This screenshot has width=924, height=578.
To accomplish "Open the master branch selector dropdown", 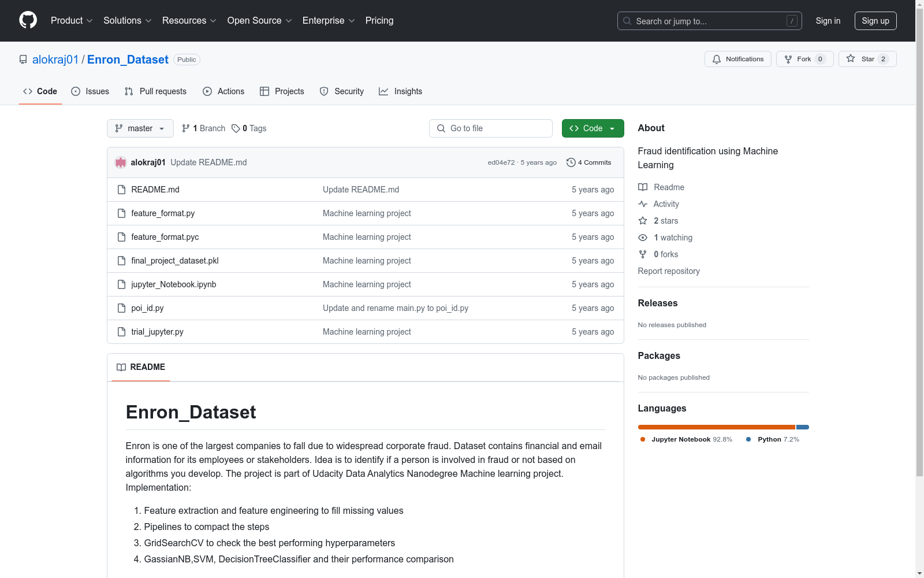I will click(x=140, y=128).
